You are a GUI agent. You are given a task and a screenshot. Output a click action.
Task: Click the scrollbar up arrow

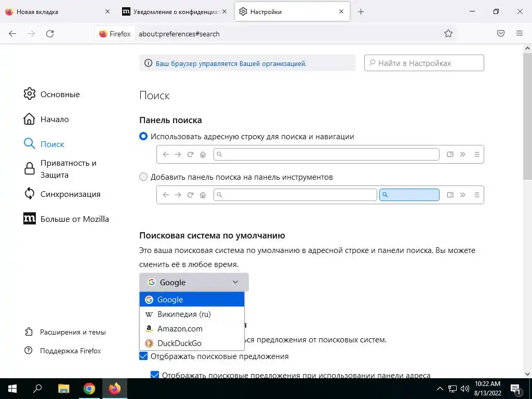tap(527, 48)
